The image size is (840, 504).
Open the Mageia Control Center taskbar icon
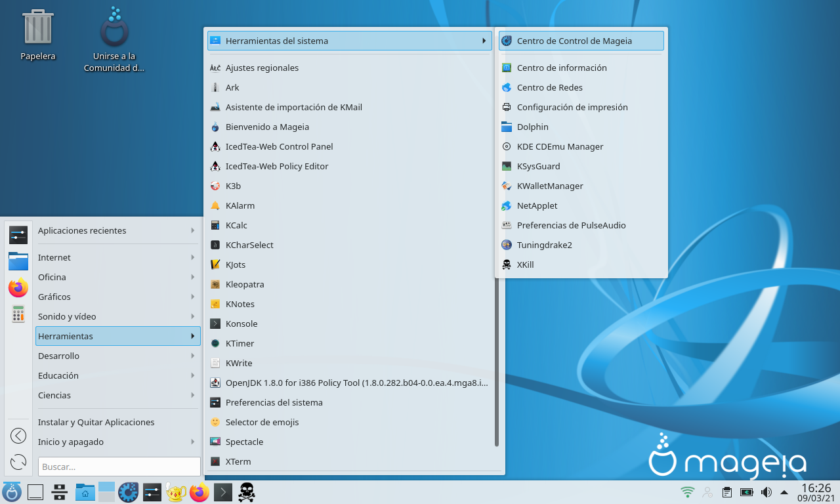[x=128, y=492]
